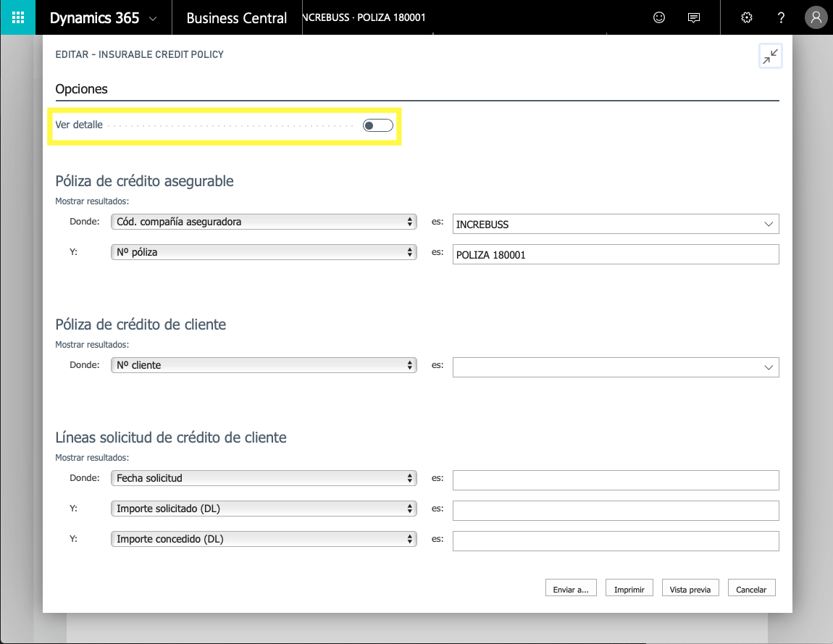Open the help question mark icon
The image size is (833, 644).
click(781, 17)
